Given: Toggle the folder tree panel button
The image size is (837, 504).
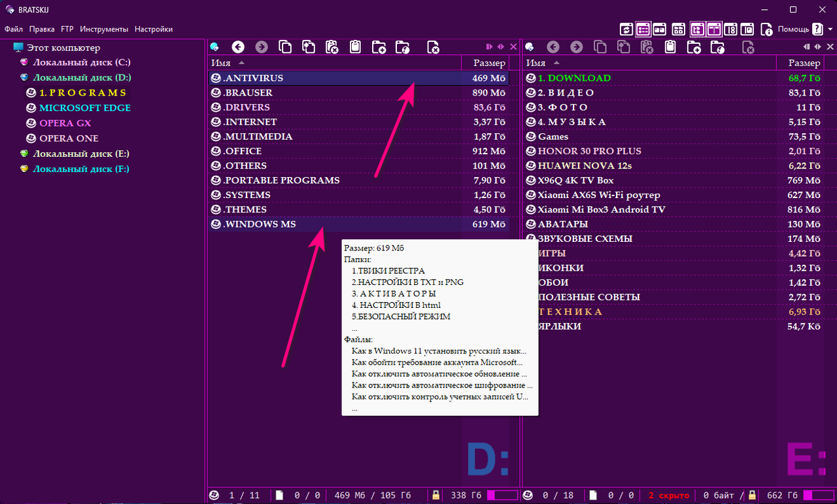Looking at the screenshot, I should coord(697,29).
